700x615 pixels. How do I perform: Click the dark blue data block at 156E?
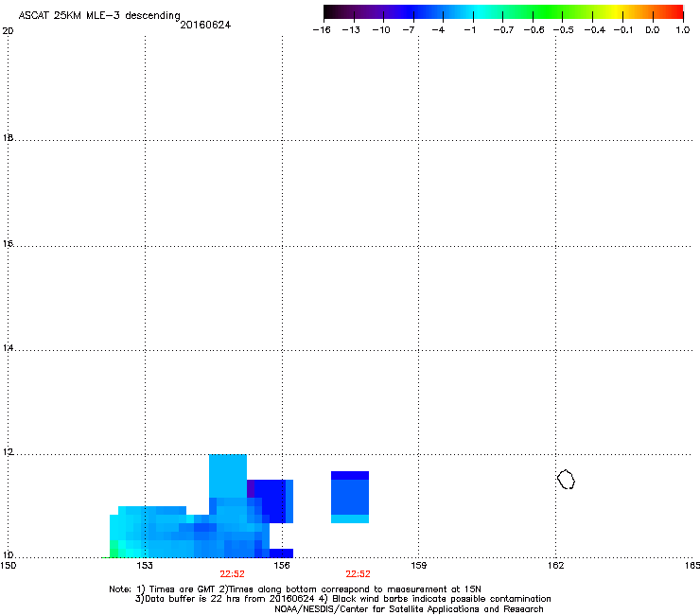272,501
